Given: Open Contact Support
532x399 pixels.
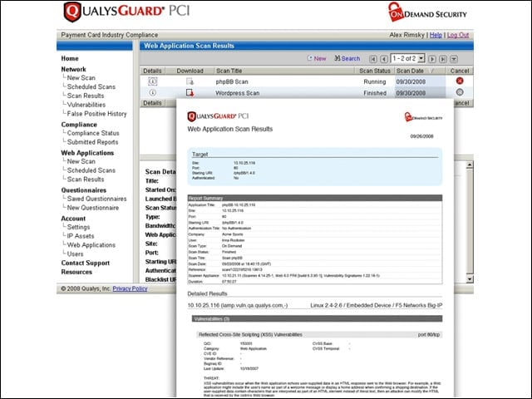Looking at the screenshot, I should click(86, 263).
